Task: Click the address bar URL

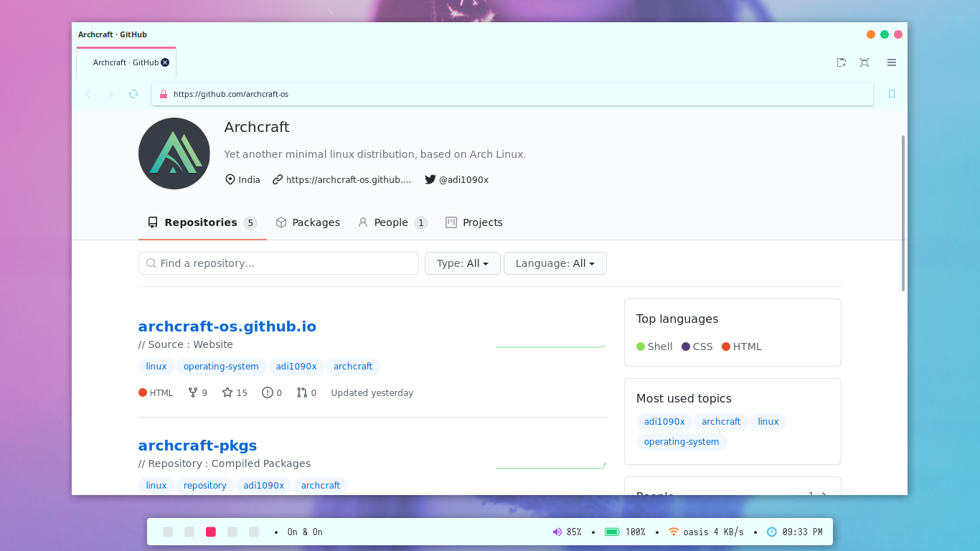Action: [231, 94]
